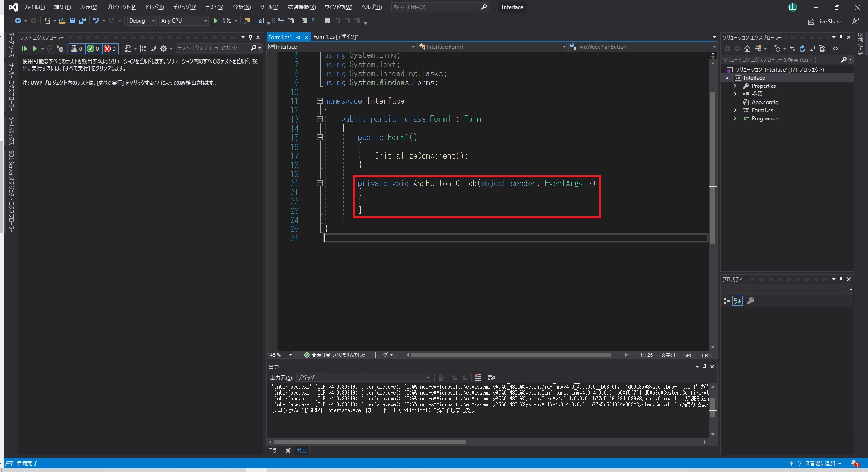The height and width of the screenshot is (472, 868).
Task: Clear all text in the output pane
Action: 478,377
